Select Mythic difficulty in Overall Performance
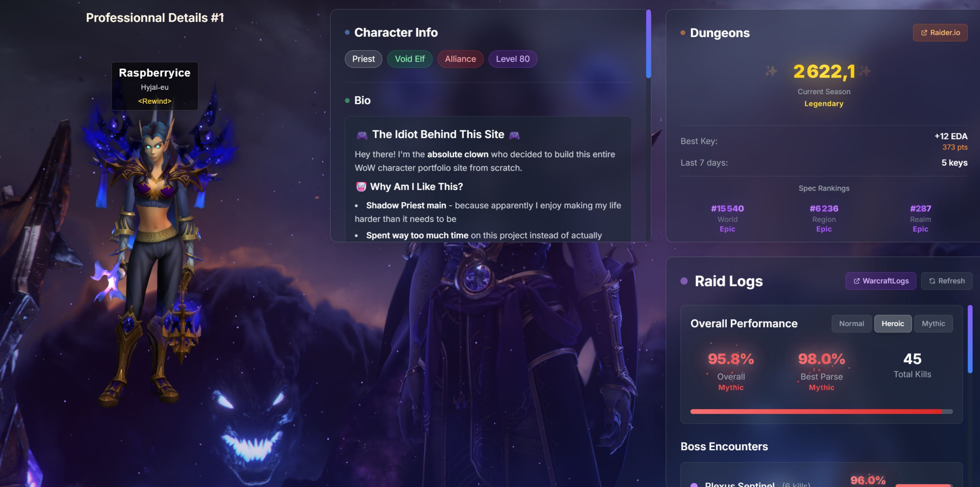 tap(933, 323)
